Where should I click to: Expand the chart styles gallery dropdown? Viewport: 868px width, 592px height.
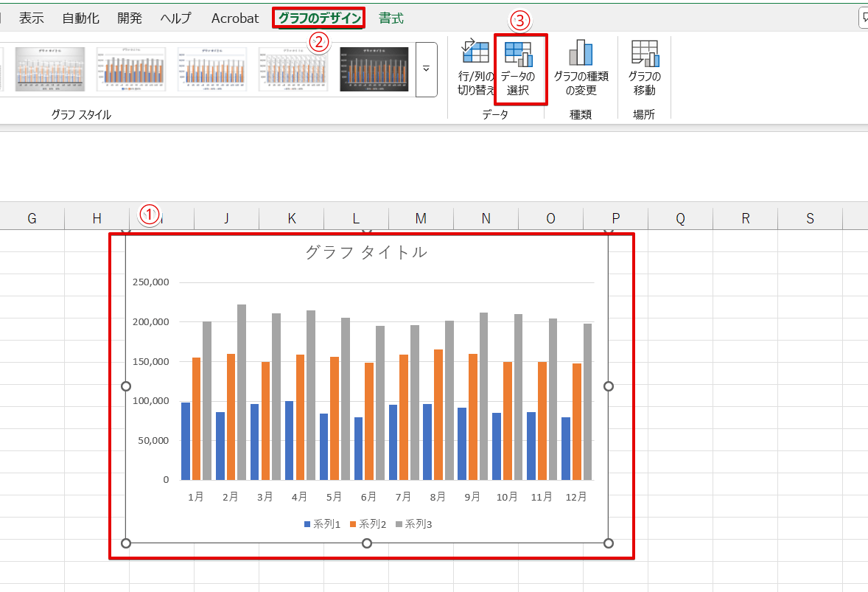426,69
